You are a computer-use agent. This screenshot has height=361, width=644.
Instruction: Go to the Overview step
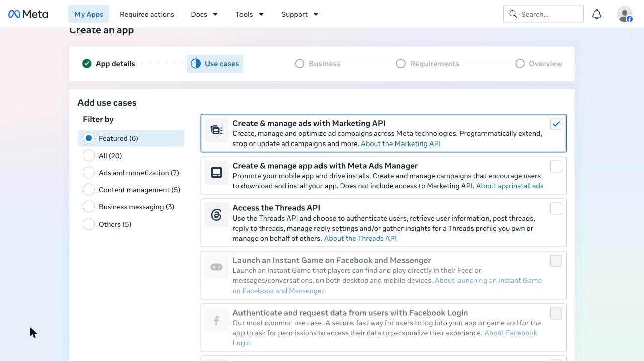539,64
